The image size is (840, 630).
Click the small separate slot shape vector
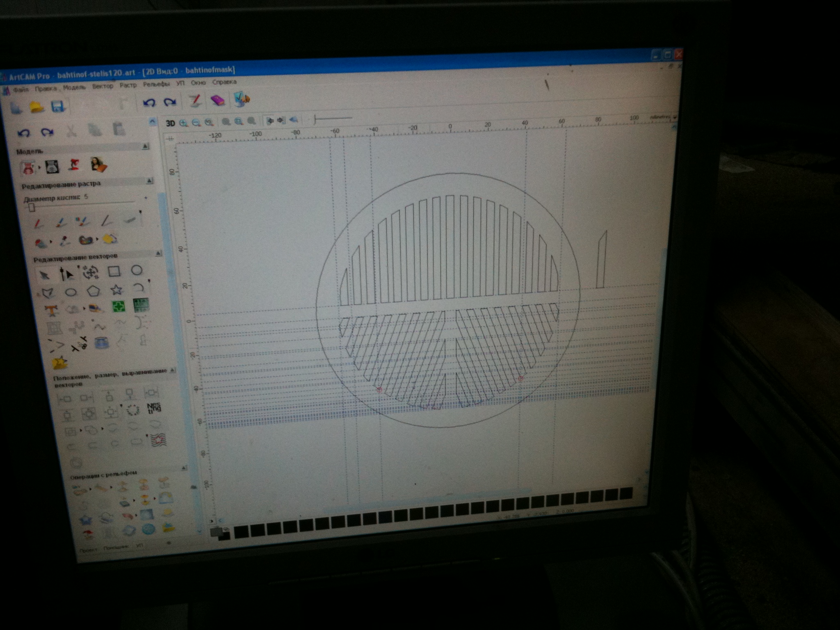point(602,259)
